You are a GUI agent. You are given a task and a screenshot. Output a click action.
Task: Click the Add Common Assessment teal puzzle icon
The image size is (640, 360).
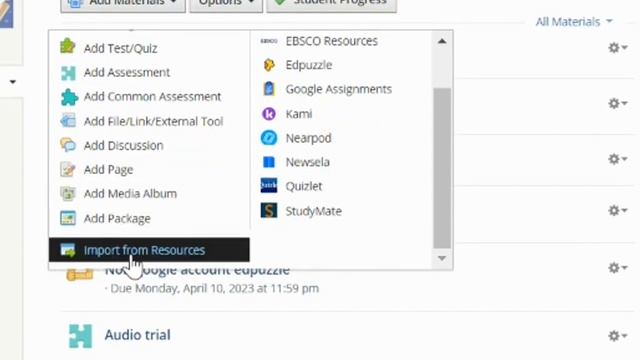[69, 97]
